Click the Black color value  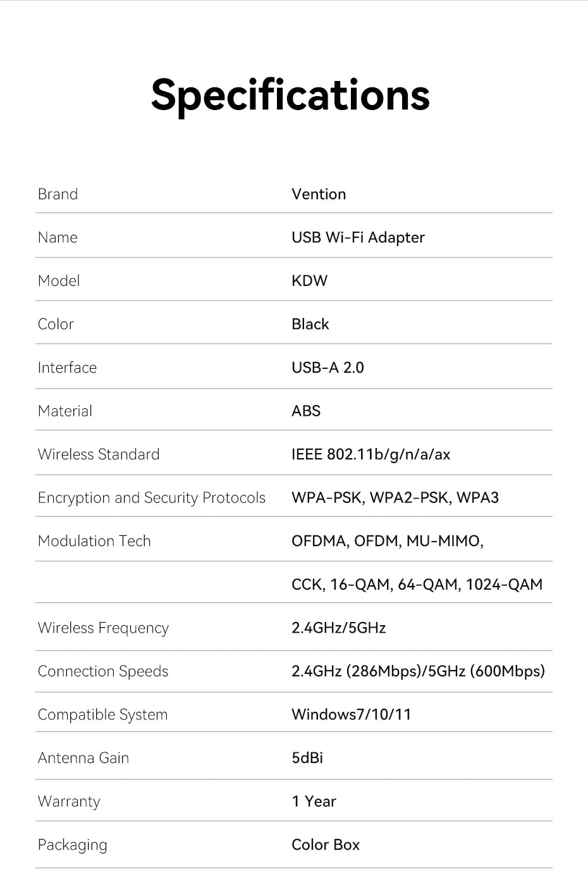pyautogui.click(x=310, y=324)
